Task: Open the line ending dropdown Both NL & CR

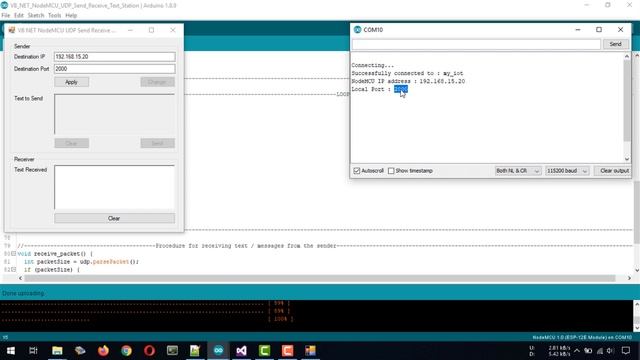Action: pyautogui.click(x=518, y=171)
